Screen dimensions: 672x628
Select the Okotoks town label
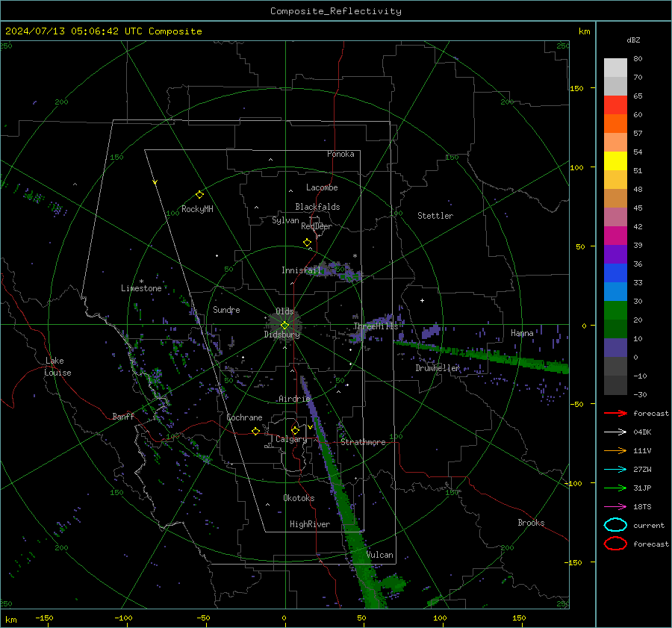tap(299, 498)
